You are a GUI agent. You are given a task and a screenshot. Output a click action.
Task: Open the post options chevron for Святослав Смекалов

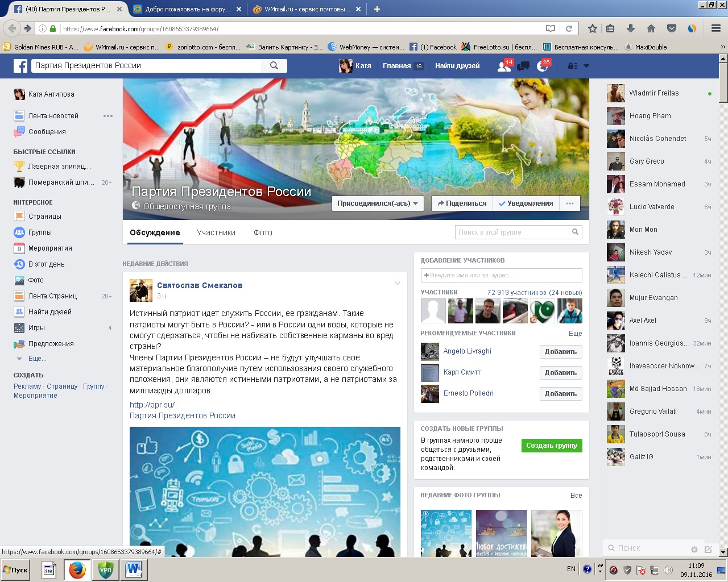point(398,283)
